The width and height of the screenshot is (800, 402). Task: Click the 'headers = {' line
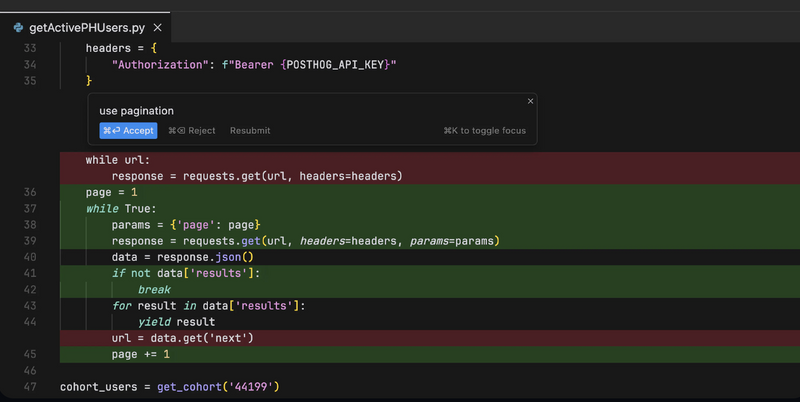121,48
